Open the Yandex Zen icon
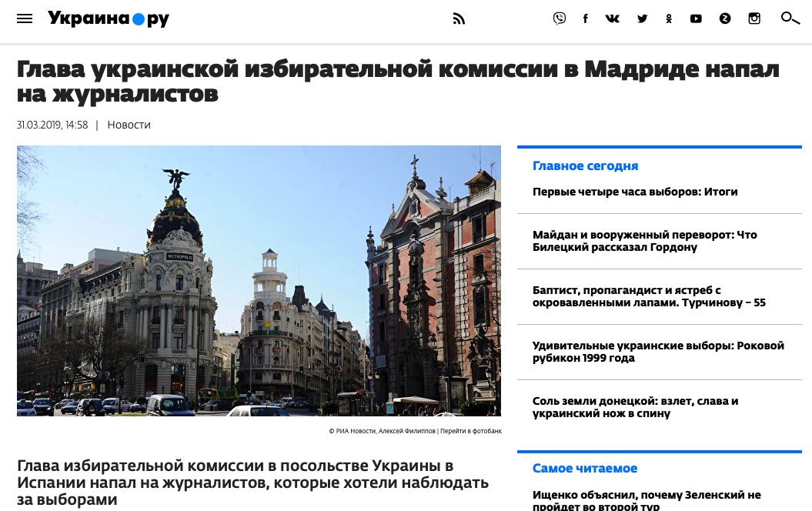The width and height of the screenshot is (812, 511). (725, 18)
